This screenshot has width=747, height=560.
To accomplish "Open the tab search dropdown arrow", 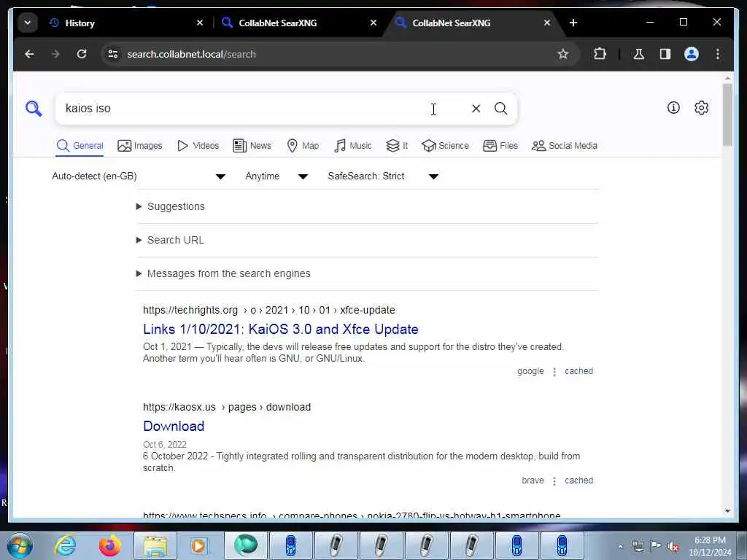I will coord(28,23).
